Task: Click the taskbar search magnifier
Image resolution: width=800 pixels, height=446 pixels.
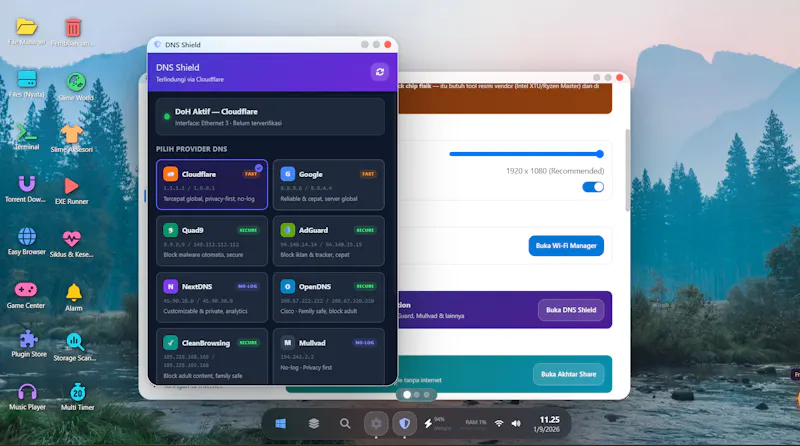Action: tap(345, 424)
